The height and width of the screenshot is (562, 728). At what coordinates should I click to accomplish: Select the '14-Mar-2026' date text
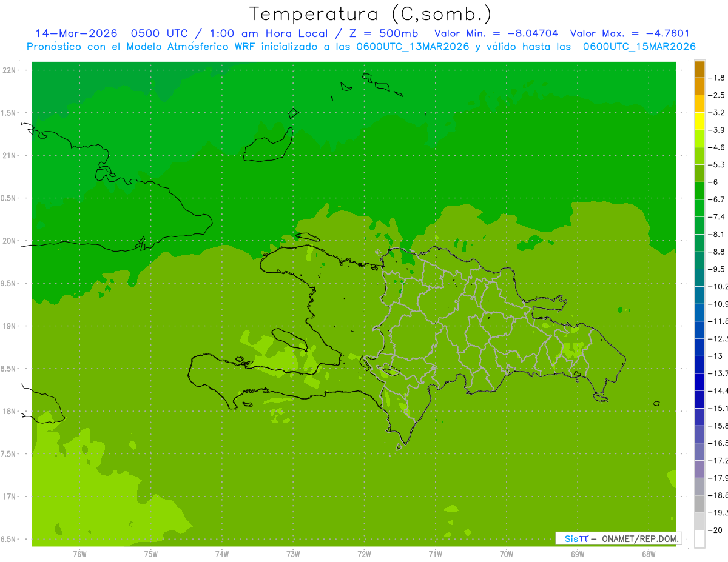point(76,33)
